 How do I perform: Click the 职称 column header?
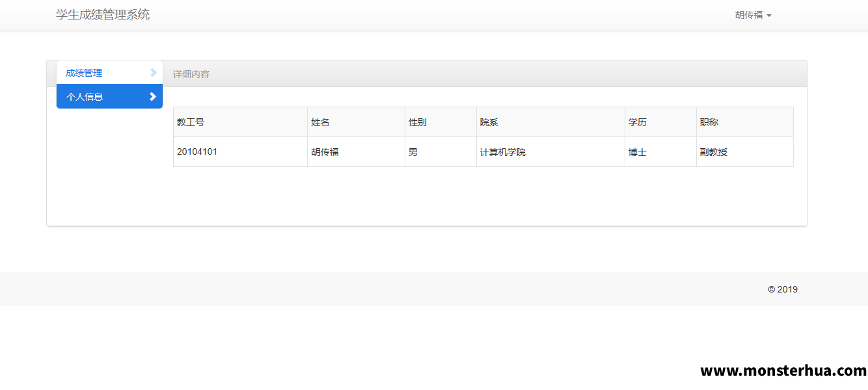[x=745, y=122]
